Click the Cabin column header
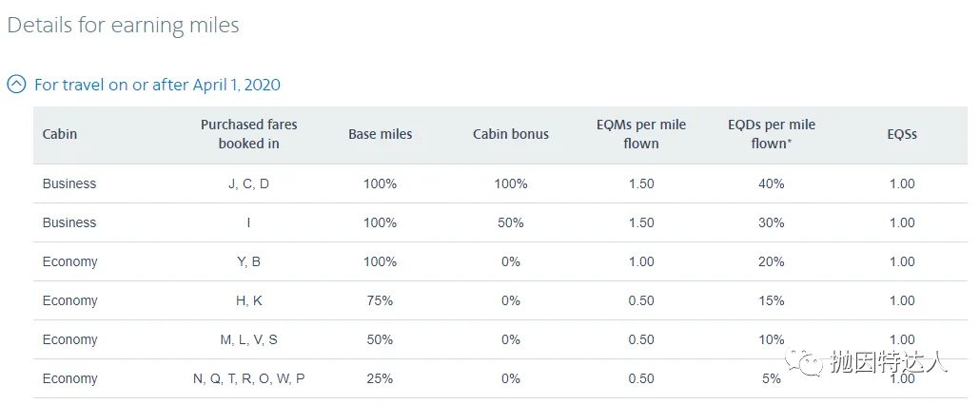The image size is (980, 405). click(x=60, y=134)
